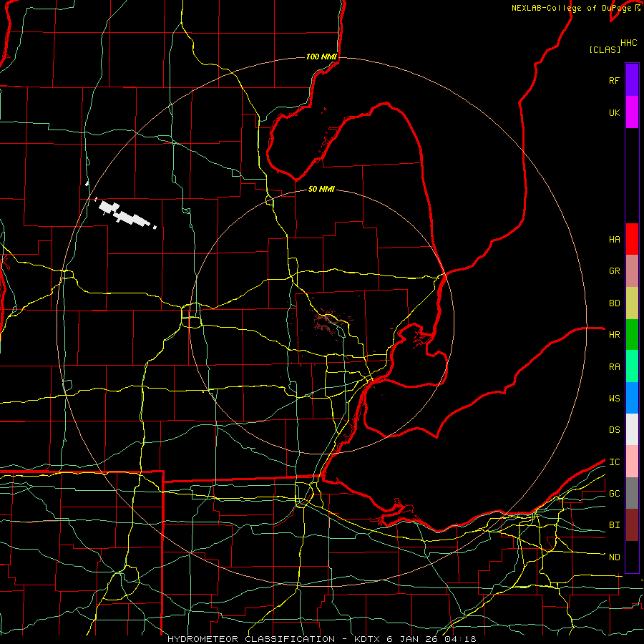The width and height of the screenshot is (644, 644).
Task: Click the brown BI color swatch
Action: tap(632, 525)
